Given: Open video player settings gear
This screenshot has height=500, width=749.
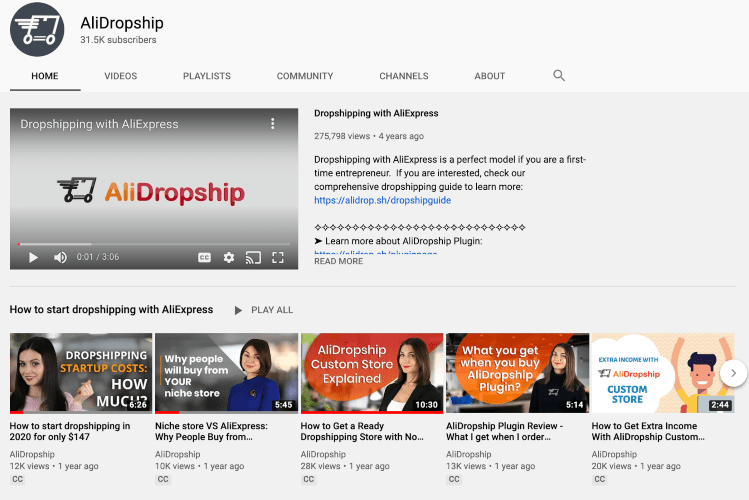Looking at the screenshot, I should pyautogui.click(x=229, y=257).
